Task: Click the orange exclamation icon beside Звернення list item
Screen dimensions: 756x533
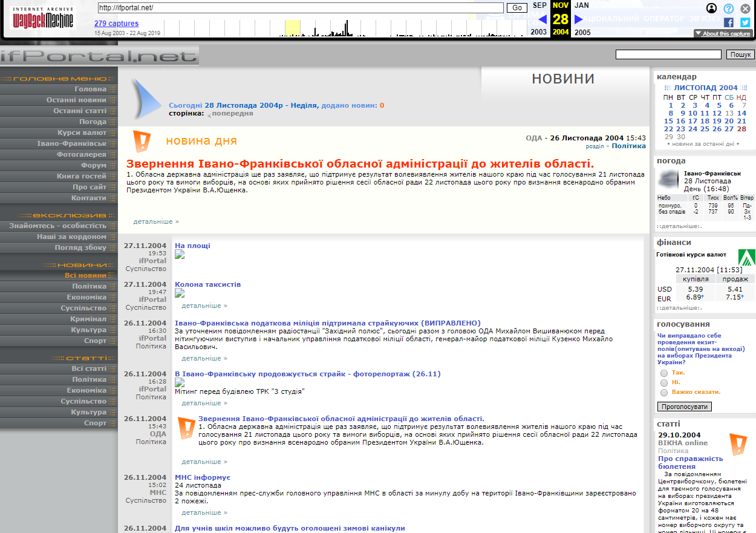Action: click(x=186, y=428)
